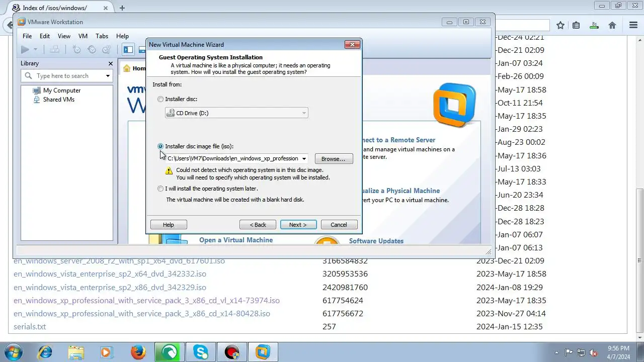Open the Edit menu in VMware Workstation

45,36
